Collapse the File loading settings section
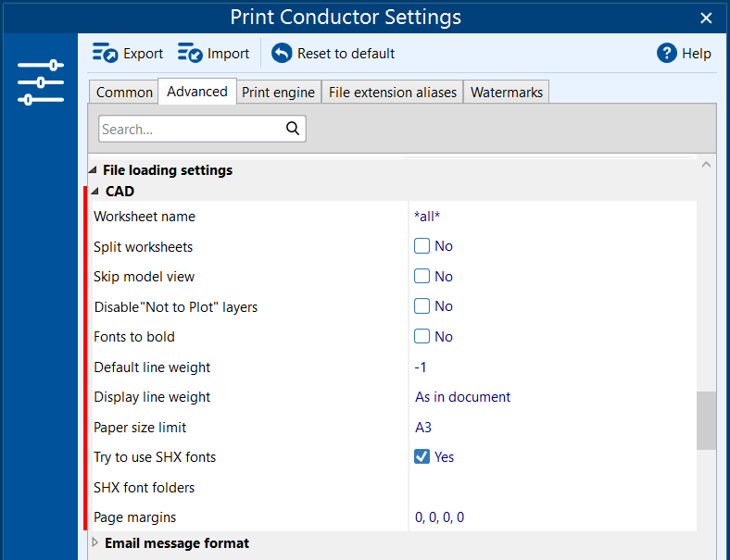Viewport: 730px width, 560px height. [x=93, y=170]
